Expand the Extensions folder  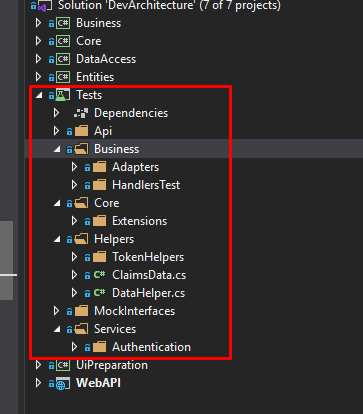(x=74, y=221)
